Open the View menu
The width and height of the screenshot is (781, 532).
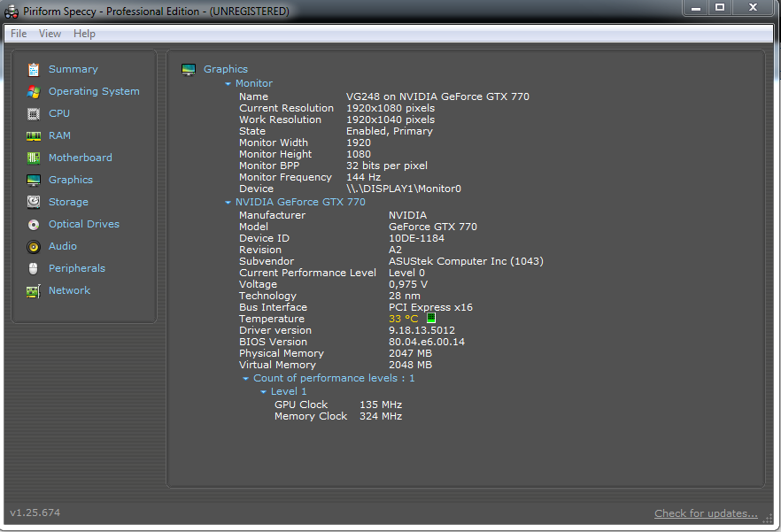coord(50,34)
